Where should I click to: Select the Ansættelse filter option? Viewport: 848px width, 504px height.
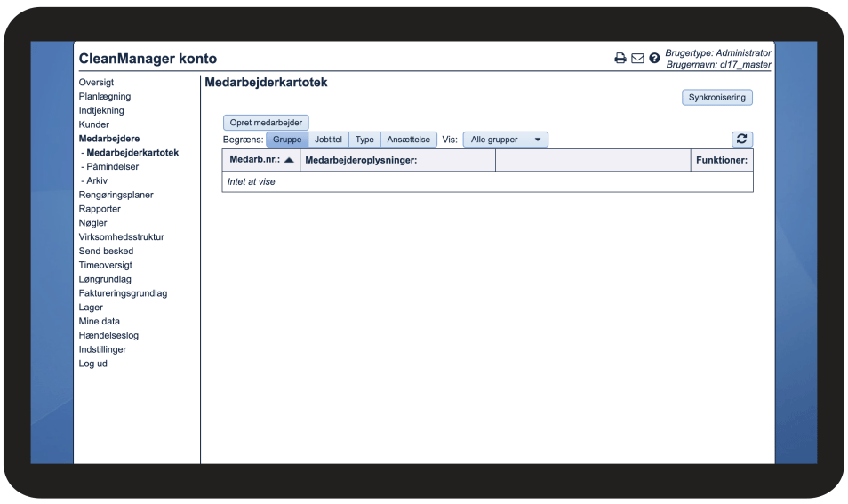pos(408,140)
